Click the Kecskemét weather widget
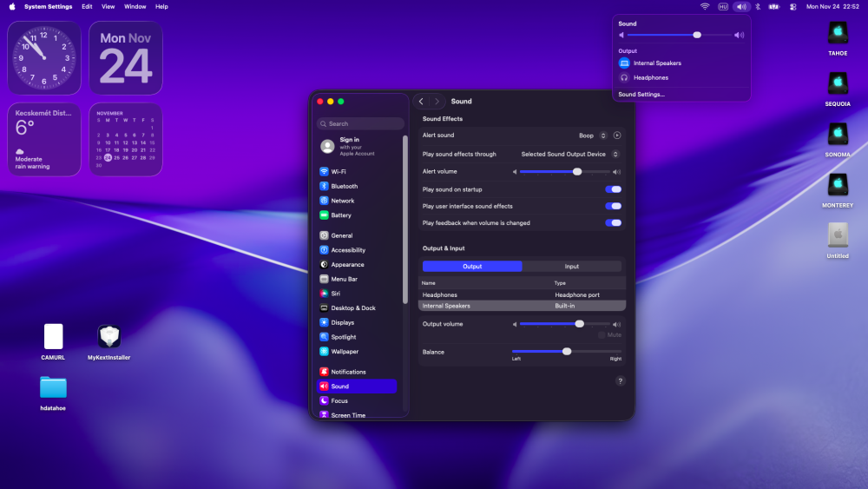The height and width of the screenshot is (489, 868). [x=44, y=140]
